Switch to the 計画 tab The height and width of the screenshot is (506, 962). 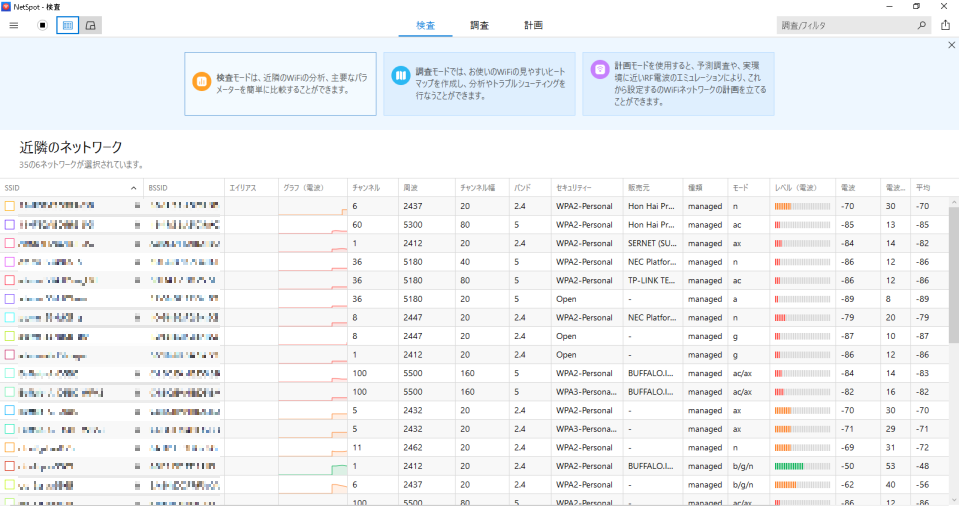pyautogui.click(x=533, y=25)
